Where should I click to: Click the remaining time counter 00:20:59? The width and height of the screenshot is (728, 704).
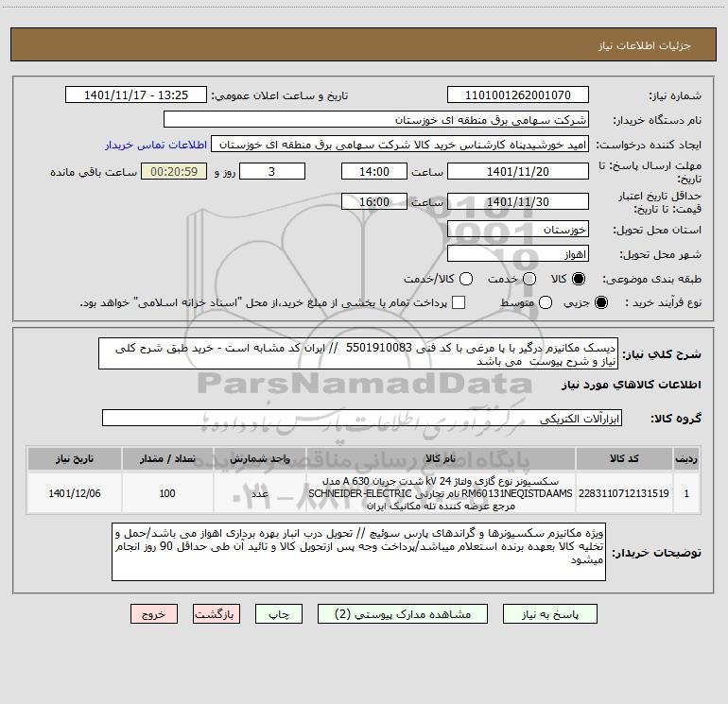(174, 171)
